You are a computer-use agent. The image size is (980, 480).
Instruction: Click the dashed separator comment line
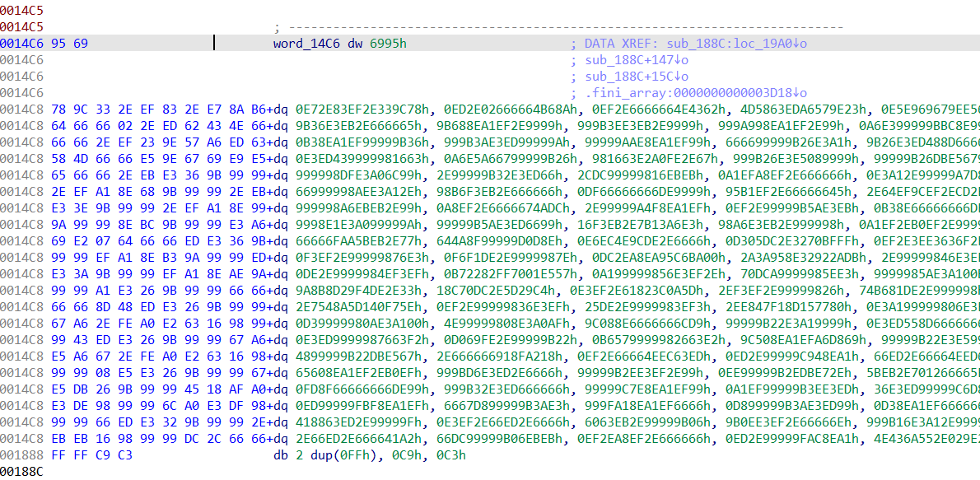click(x=560, y=27)
